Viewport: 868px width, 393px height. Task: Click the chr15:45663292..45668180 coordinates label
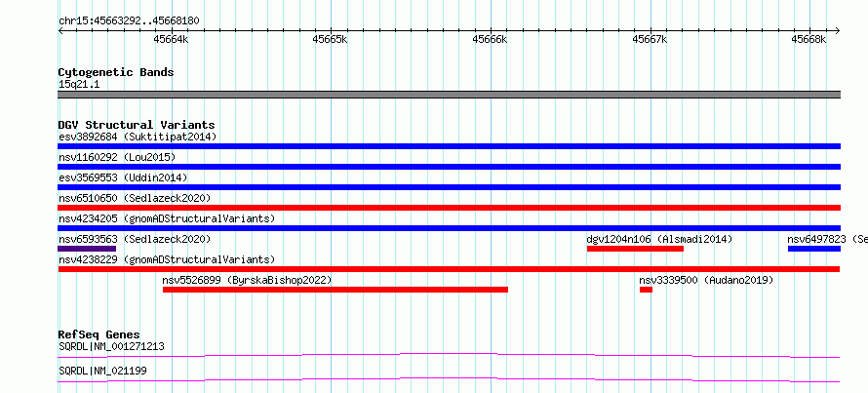[129, 21]
